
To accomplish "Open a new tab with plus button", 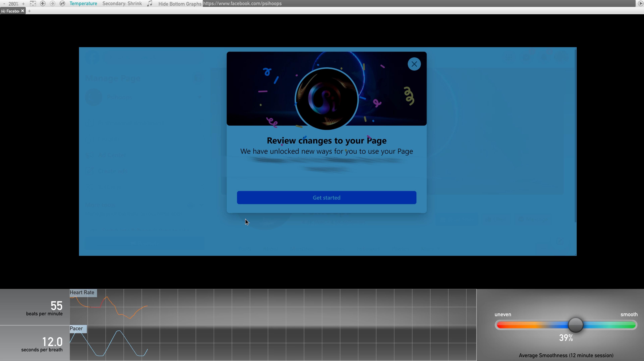I will pos(30,11).
